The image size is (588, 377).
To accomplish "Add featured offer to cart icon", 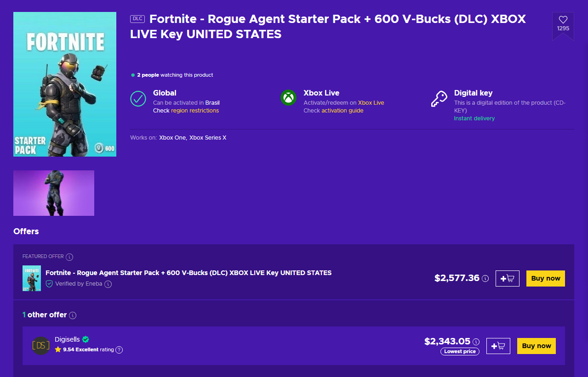I will 508,278.
